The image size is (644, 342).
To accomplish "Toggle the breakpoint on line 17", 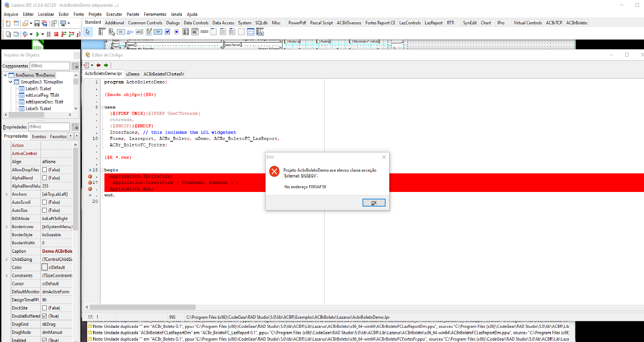I will pos(90,182).
